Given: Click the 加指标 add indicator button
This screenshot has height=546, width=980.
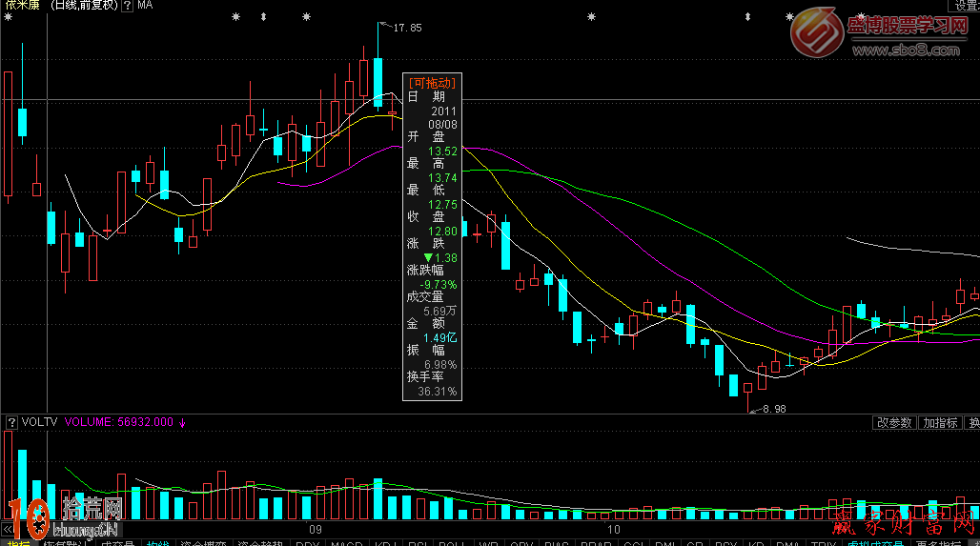Looking at the screenshot, I should pos(940,422).
